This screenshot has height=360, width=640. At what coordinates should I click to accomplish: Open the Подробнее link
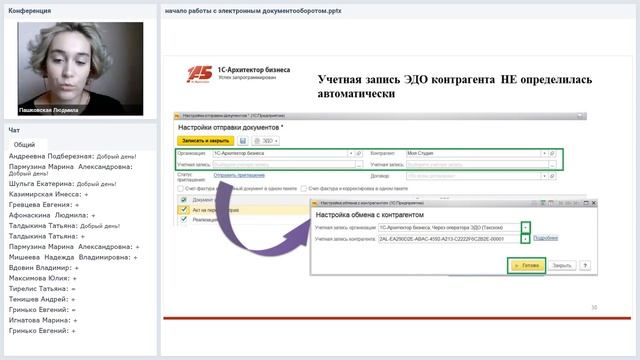click(x=545, y=238)
